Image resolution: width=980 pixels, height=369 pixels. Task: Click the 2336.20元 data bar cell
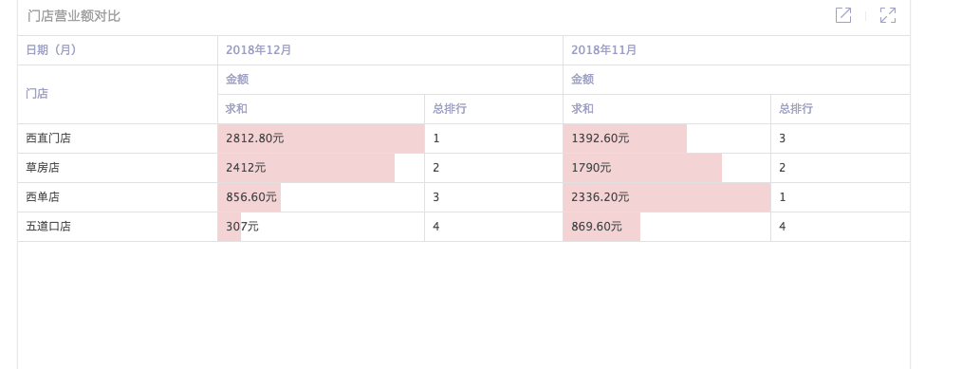coord(667,197)
